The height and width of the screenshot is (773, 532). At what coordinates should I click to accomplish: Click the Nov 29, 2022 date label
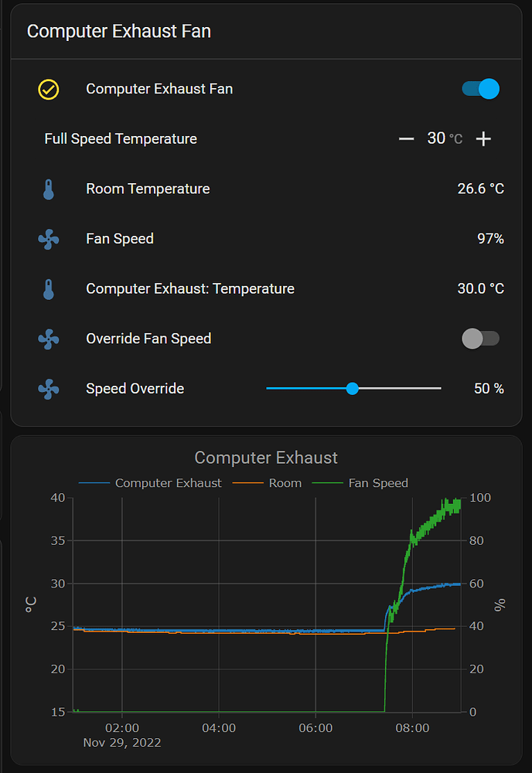[x=122, y=743]
